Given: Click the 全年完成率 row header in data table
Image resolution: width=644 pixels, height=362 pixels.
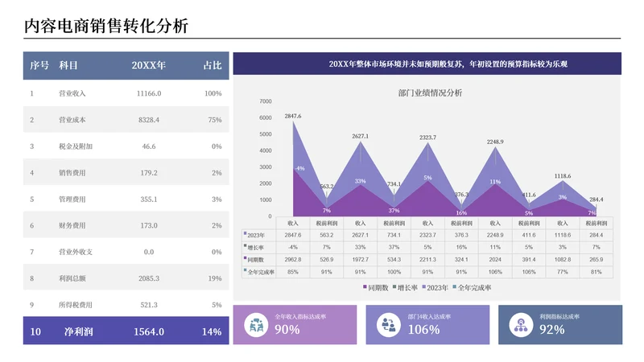Looking at the screenshot, I should pyautogui.click(x=261, y=272).
